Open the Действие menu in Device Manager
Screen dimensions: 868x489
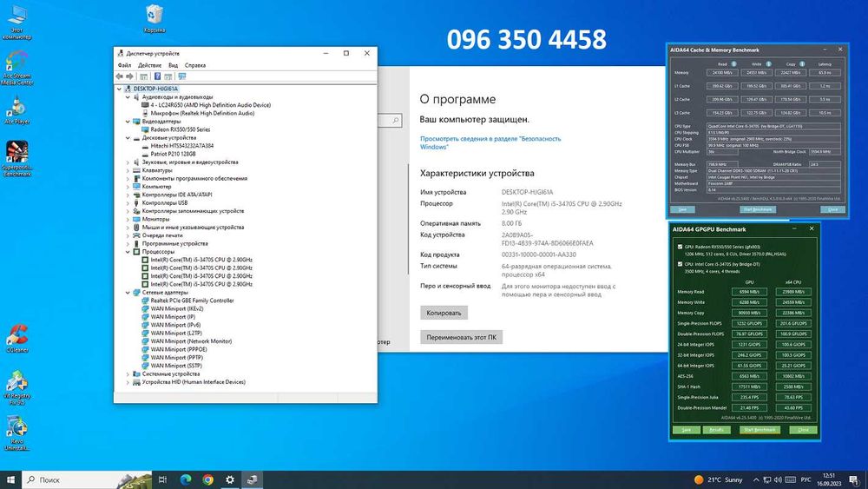click(149, 65)
